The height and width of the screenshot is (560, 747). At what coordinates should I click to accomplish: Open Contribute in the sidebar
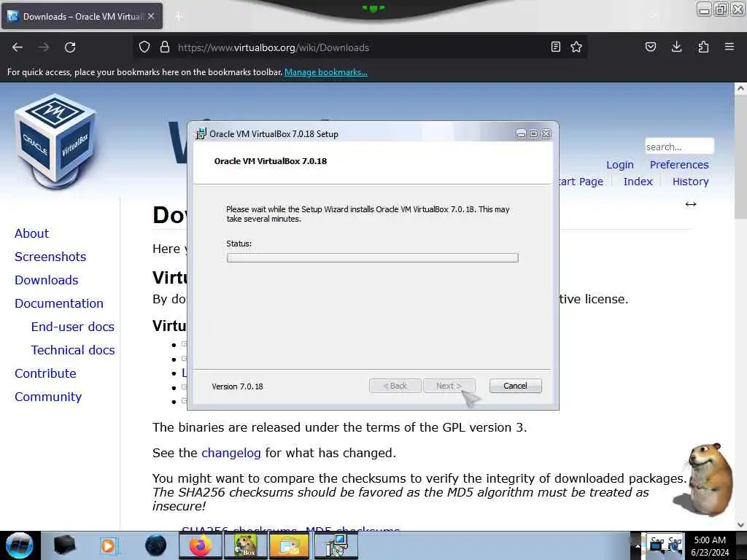pyautogui.click(x=45, y=373)
